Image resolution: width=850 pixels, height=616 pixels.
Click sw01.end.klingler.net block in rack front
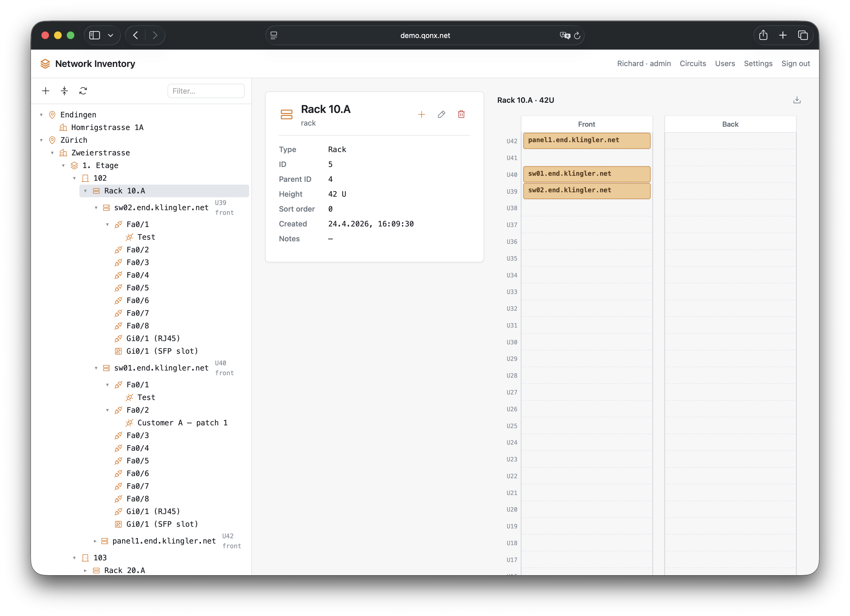tap(587, 174)
